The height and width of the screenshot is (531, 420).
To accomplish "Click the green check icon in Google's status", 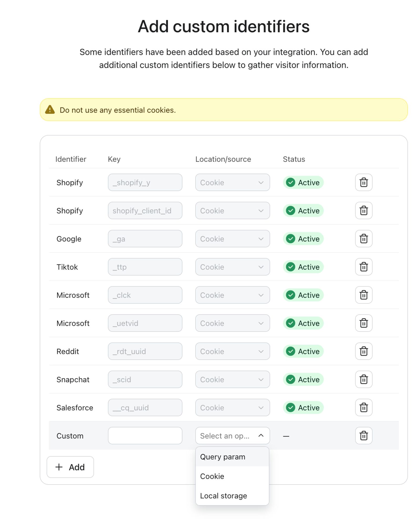I will pyautogui.click(x=290, y=239).
